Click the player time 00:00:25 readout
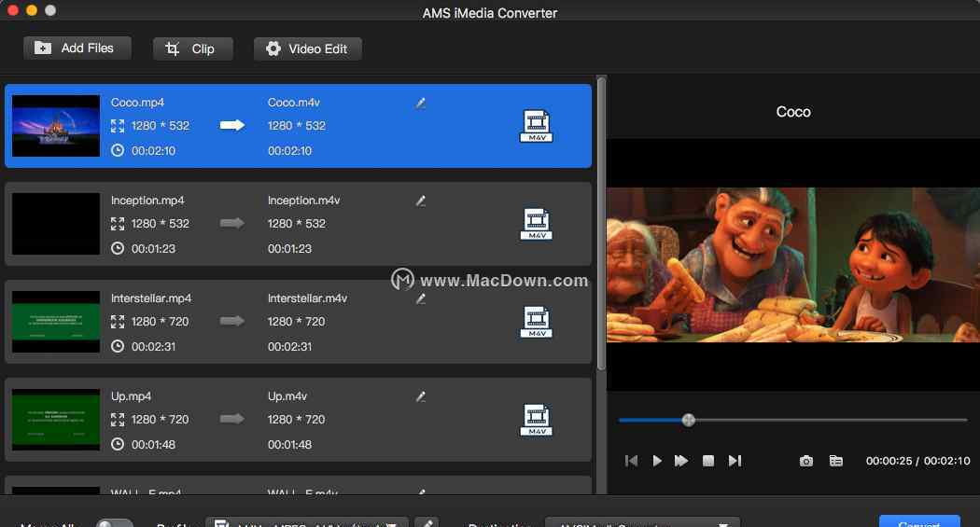 point(889,461)
